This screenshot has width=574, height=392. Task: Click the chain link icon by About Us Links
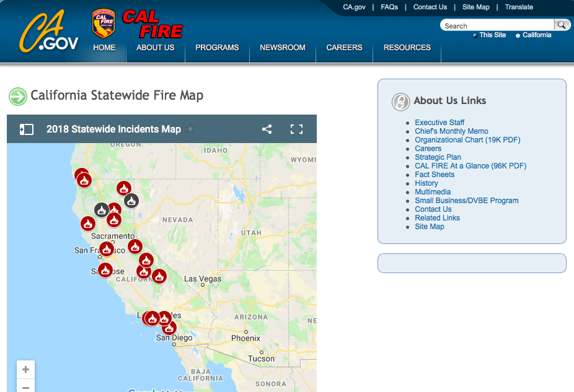401,102
